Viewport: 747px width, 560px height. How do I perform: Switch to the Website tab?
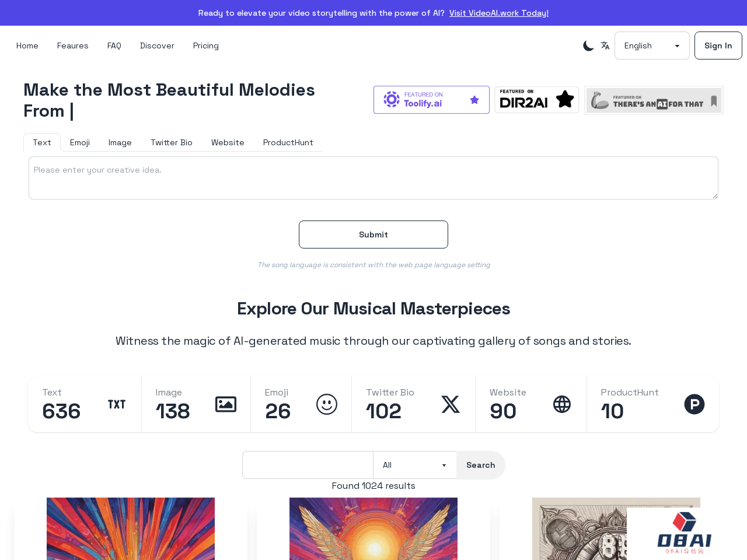[228, 142]
